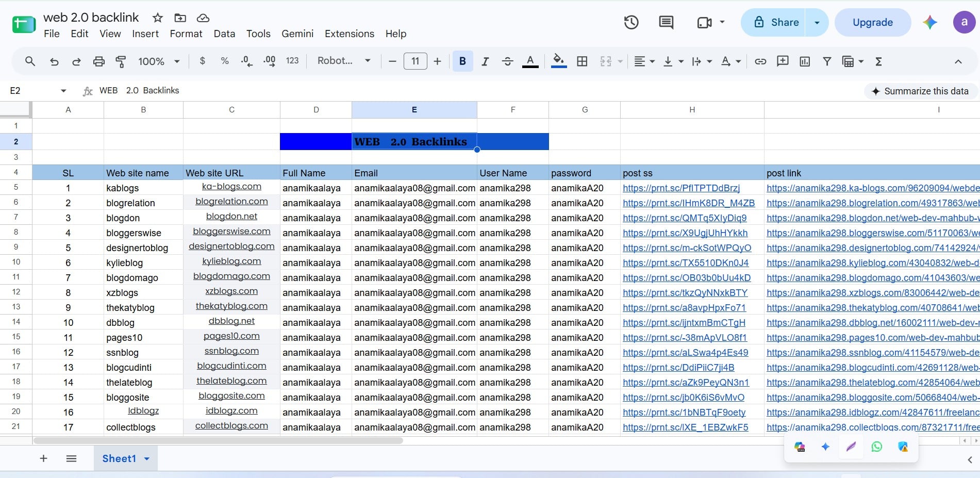Open the Sheet1 tab options arrow
Screen dimensions: 980x478
pyautogui.click(x=147, y=458)
